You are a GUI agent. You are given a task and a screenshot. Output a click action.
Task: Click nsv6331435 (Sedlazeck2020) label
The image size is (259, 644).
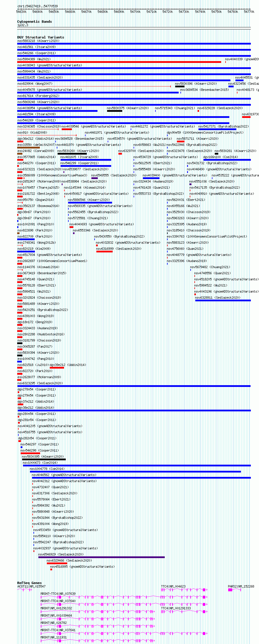click(x=40, y=77)
